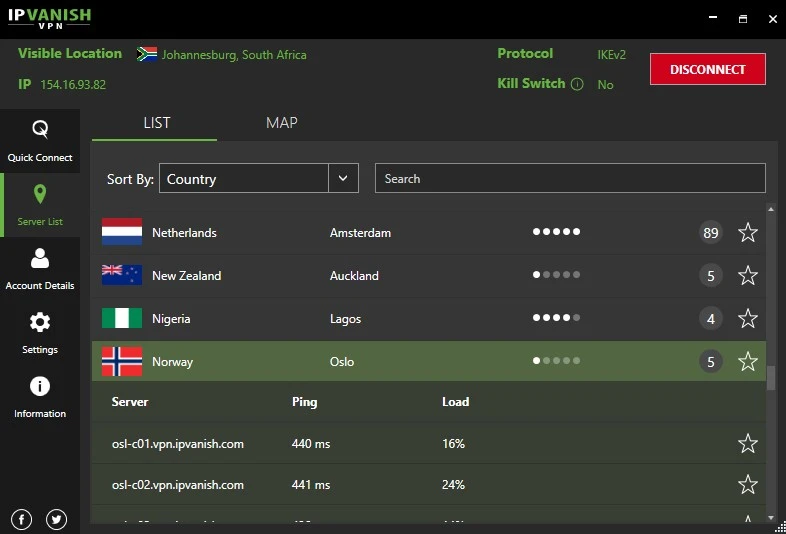Open Quick Connect from the sidebar
This screenshot has height=534, width=786.
[x=40, y=141]
